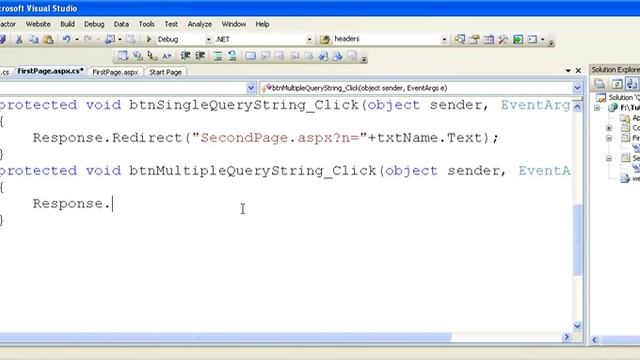Collapse the F:\Tu project node in Solution Explorer
Screen dimensions: 640x360
[597, 108]
